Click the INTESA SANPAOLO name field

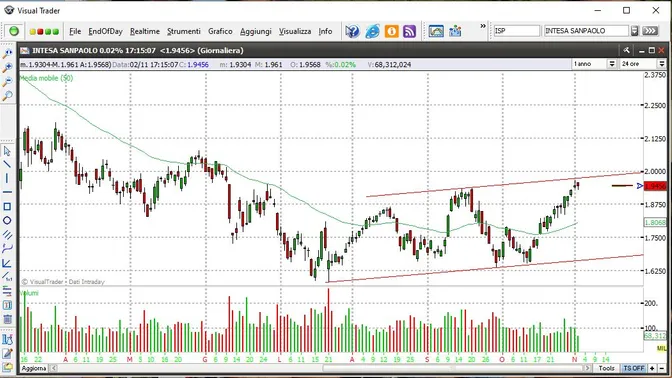(586, 31)
